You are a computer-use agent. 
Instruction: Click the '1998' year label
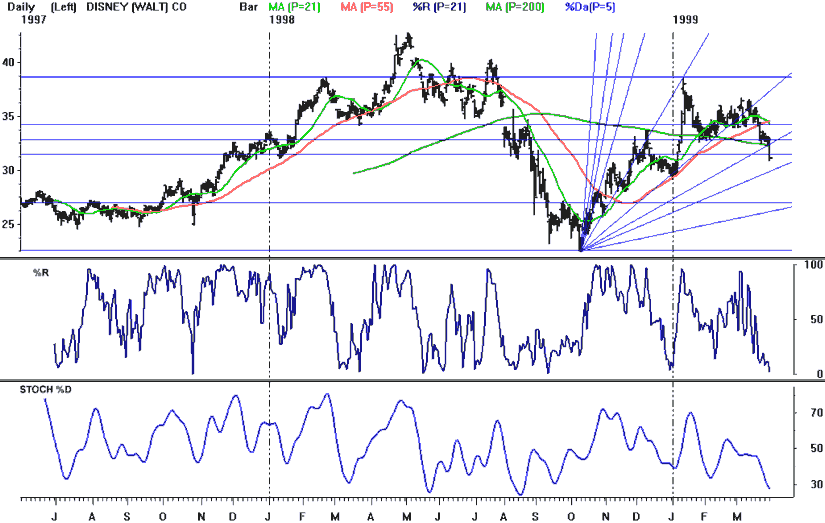click(x=281, y=19)
